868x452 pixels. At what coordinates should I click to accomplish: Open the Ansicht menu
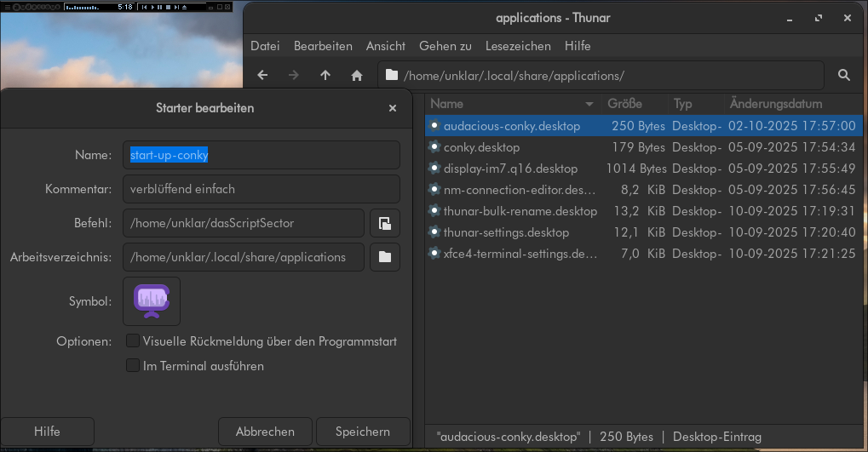coord(386,46)
